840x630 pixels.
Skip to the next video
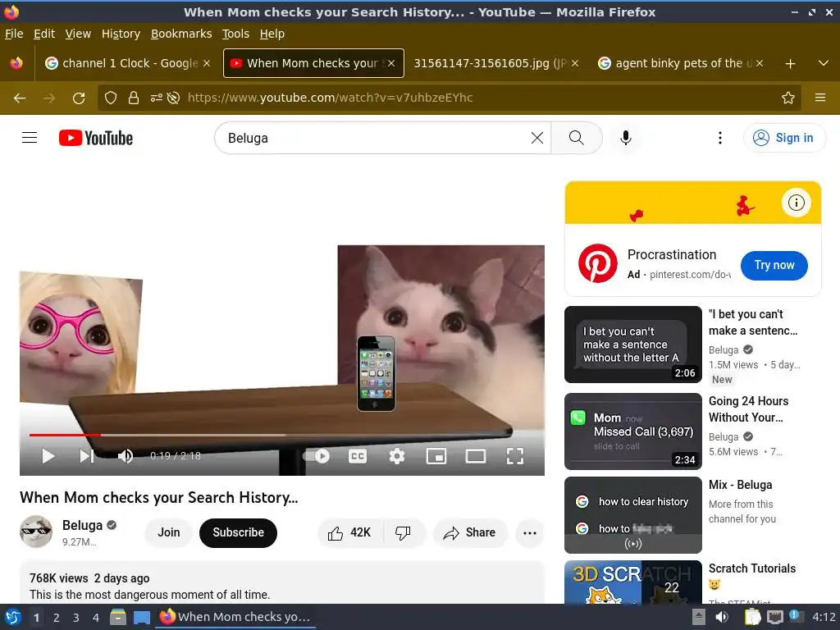click(87, 456)
